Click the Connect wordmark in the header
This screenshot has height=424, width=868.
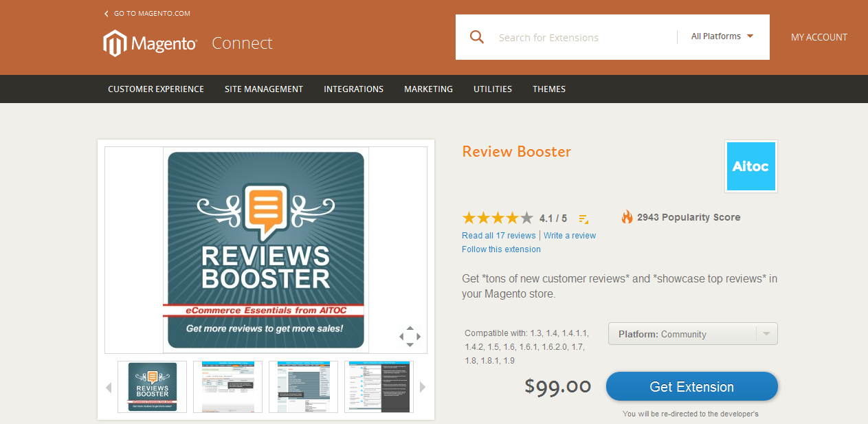tap(242, 43)
